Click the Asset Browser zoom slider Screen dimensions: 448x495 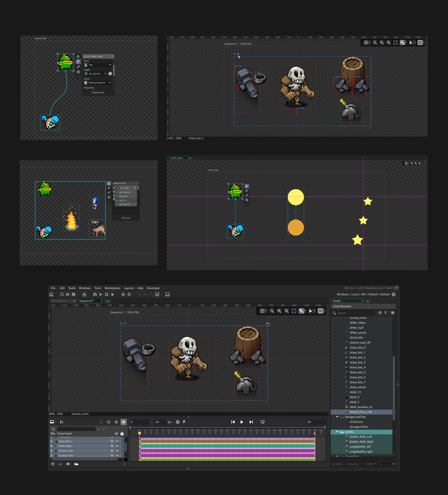pos(380,464)
